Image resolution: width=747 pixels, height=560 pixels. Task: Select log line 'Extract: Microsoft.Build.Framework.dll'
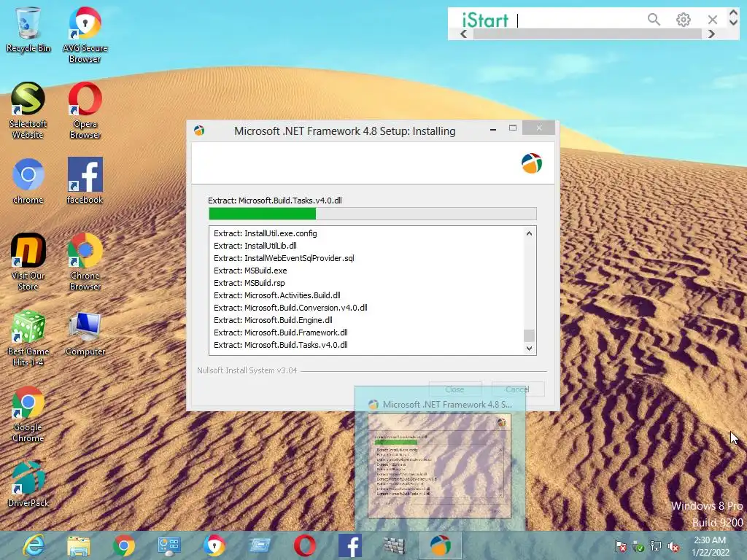tap(281, 332)
